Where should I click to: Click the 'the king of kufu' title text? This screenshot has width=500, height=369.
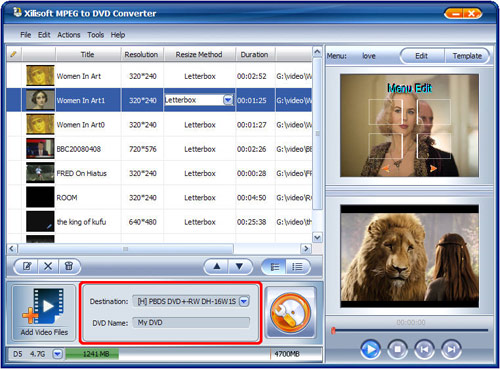point(81,222)
